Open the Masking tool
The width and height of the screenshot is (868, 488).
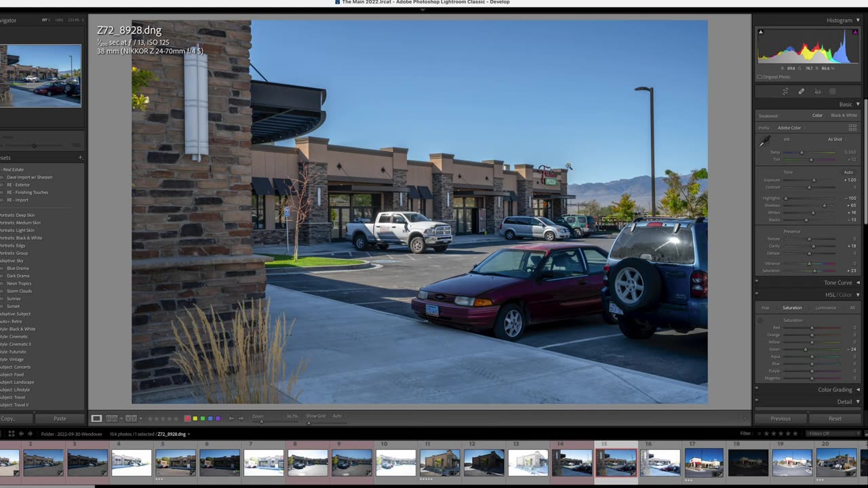point(833,91)
